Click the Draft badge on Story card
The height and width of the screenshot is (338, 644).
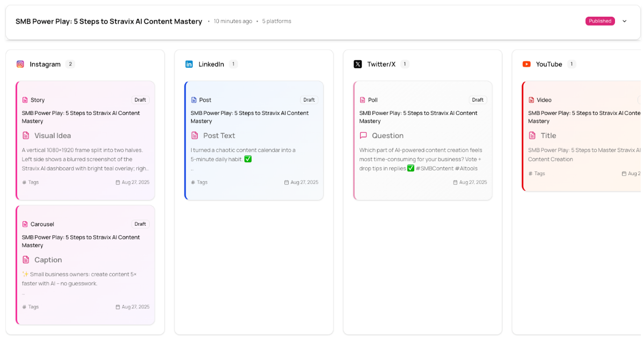pyautogui.click(x=140, y=100)
